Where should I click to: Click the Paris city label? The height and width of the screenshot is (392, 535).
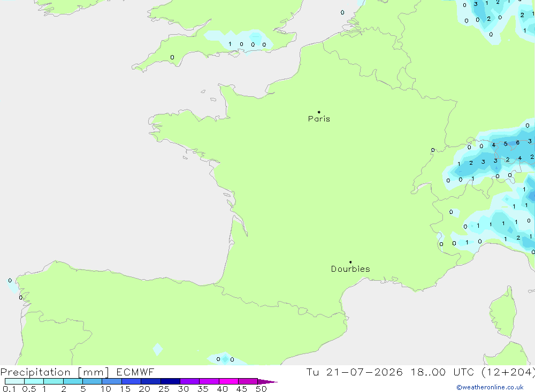point(319,119)
